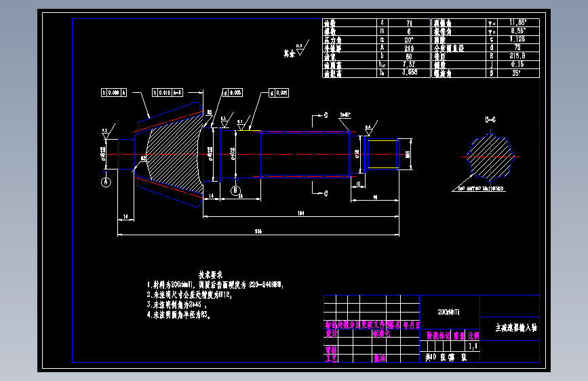588x381 pixels.
Task: Click the 20CrMnTi material cell in title block
Action: 448,312
